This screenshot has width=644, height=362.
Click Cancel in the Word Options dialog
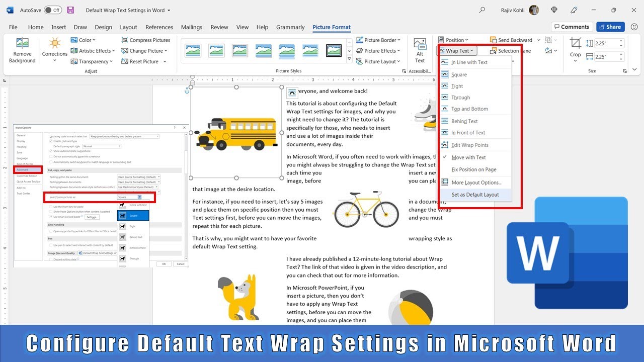[180, 263]
